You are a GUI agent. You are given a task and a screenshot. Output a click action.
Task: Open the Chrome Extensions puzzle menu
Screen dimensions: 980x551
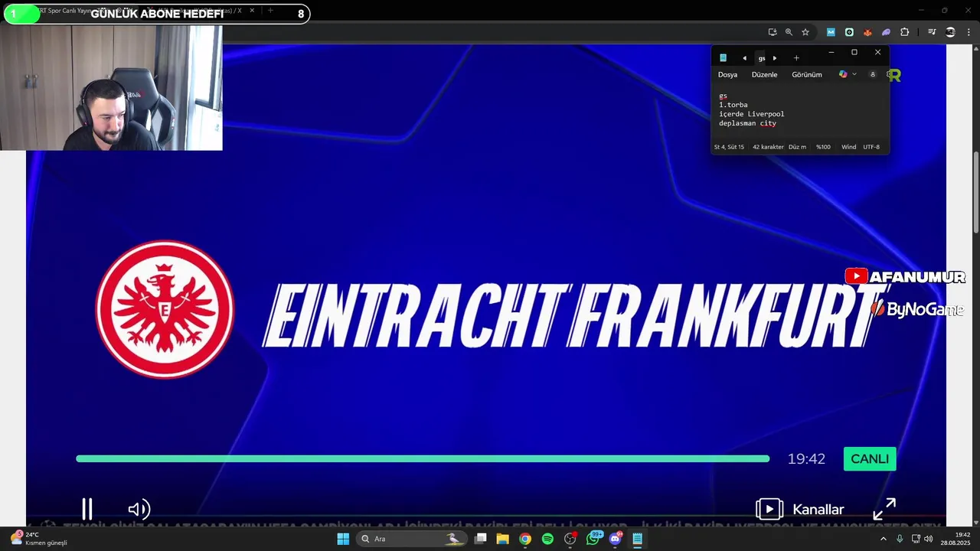905,32
